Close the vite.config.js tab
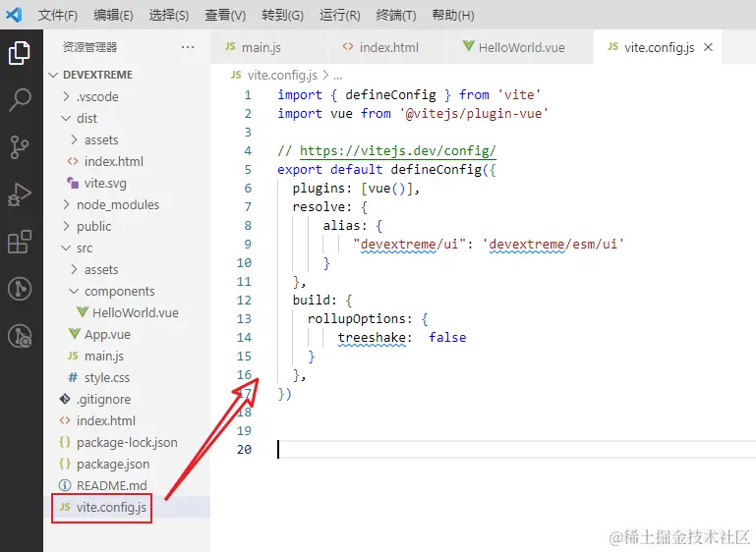The image size is (756, 552). (x=708, y=47)
